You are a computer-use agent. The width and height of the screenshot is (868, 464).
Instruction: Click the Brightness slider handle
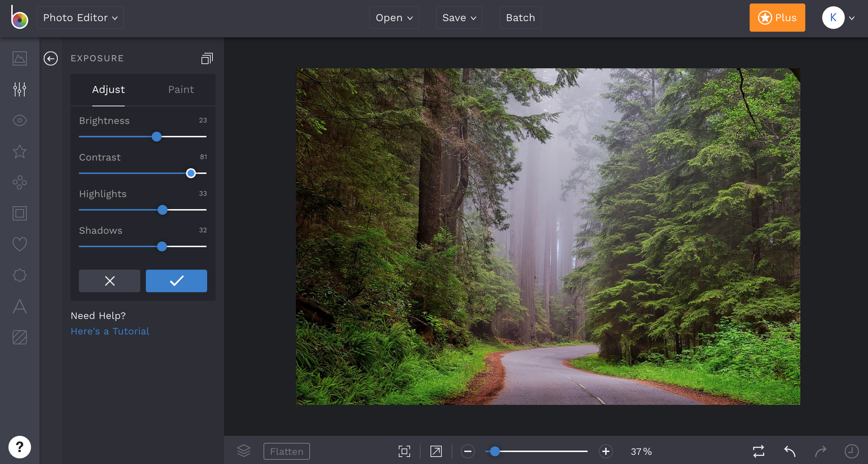157,137
